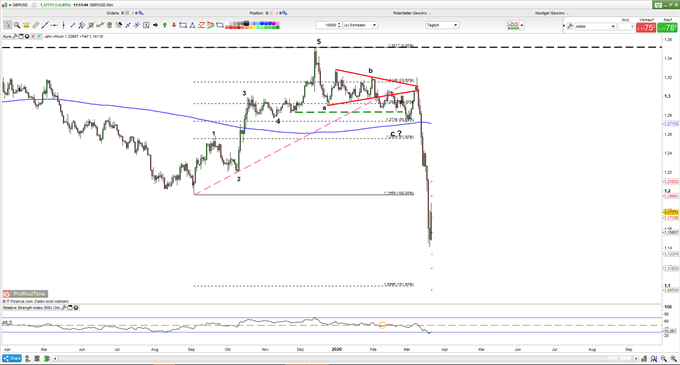Expand the Einheiten units dropdown
This screenshot has width=680, height=365.
[x=360, y=25]
